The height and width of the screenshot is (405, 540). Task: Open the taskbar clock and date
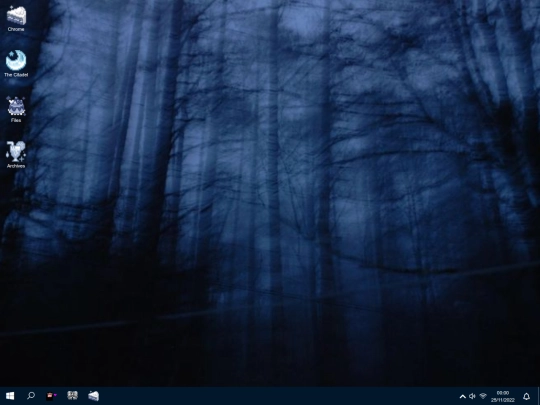pos(503,396)
